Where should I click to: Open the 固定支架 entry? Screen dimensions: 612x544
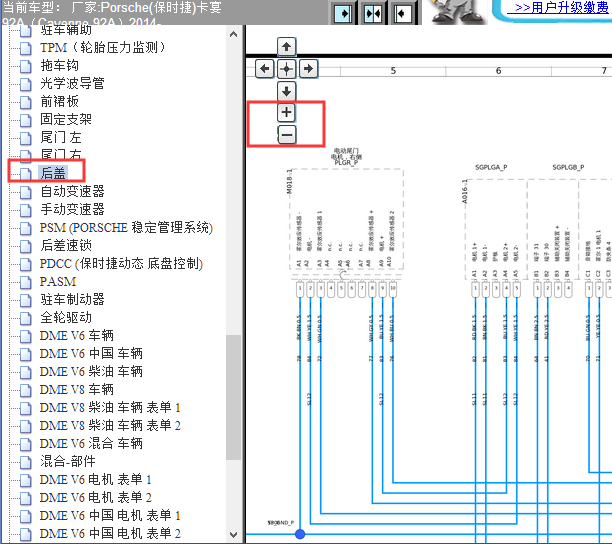click(x=66, y=119)
